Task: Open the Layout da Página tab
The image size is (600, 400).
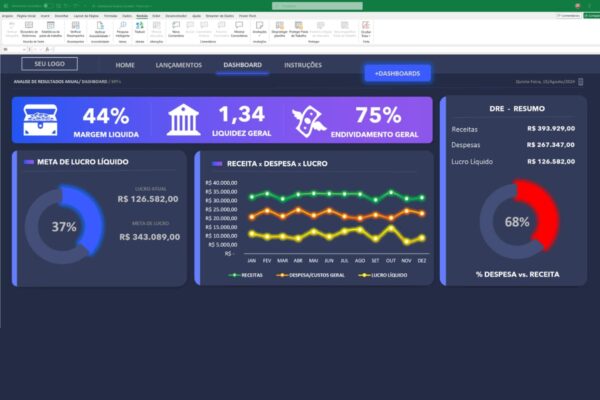Action: click(86, 16)
